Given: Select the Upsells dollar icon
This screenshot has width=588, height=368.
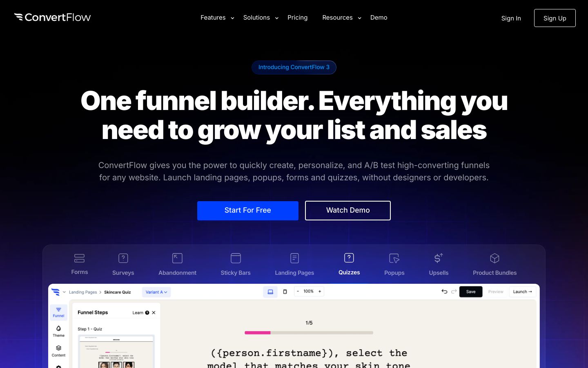Looking at the screenshot, I should (439, 258).
